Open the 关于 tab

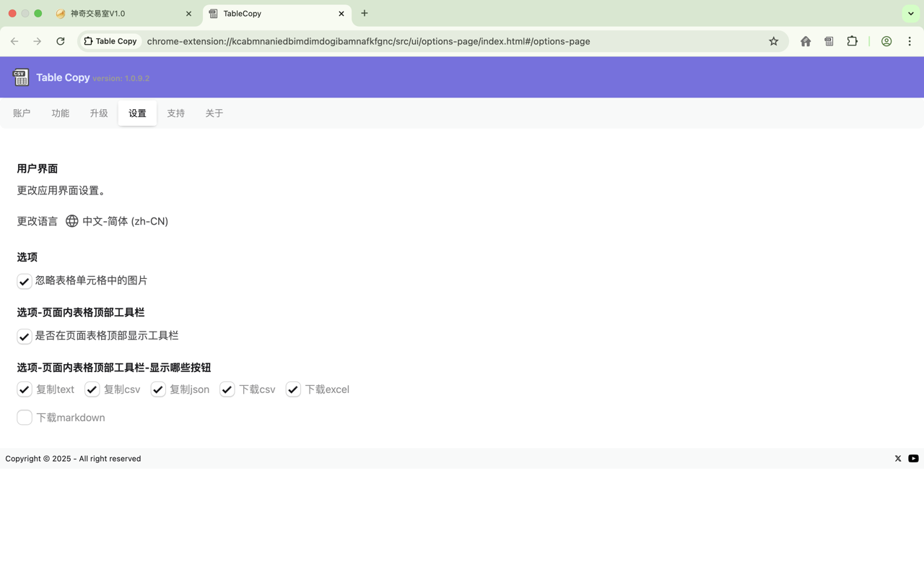[x=214, y=113]
